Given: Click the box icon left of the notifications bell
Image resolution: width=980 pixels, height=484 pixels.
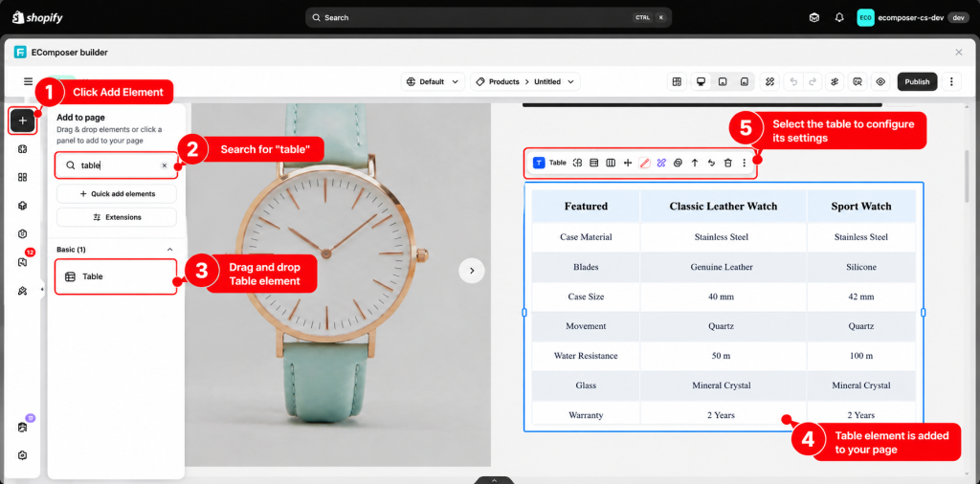Looking at the screenshot, I should coord(813,17).
